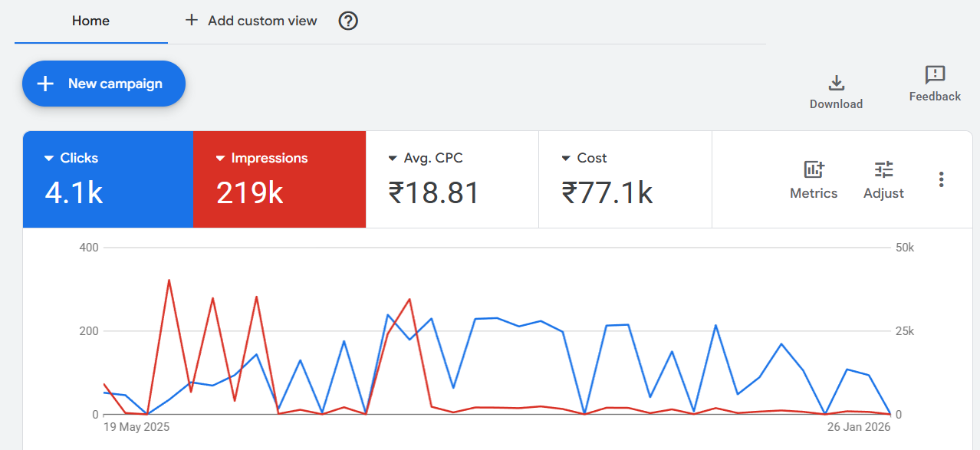
Task: Expand the Impressions metric dropdown arrow
Action: pos(220,159)
